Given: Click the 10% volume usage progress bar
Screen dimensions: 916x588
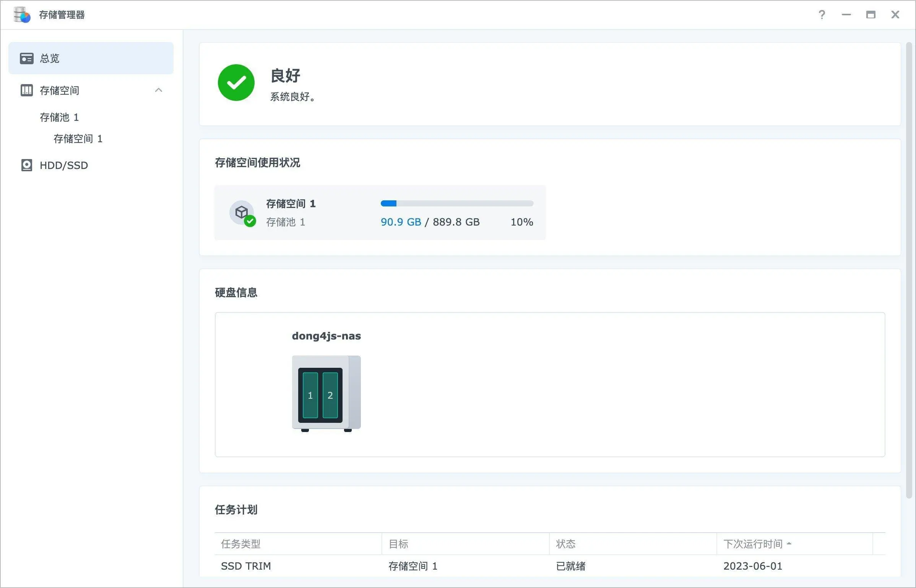Looking at the screenshot, I should [457, 203].
